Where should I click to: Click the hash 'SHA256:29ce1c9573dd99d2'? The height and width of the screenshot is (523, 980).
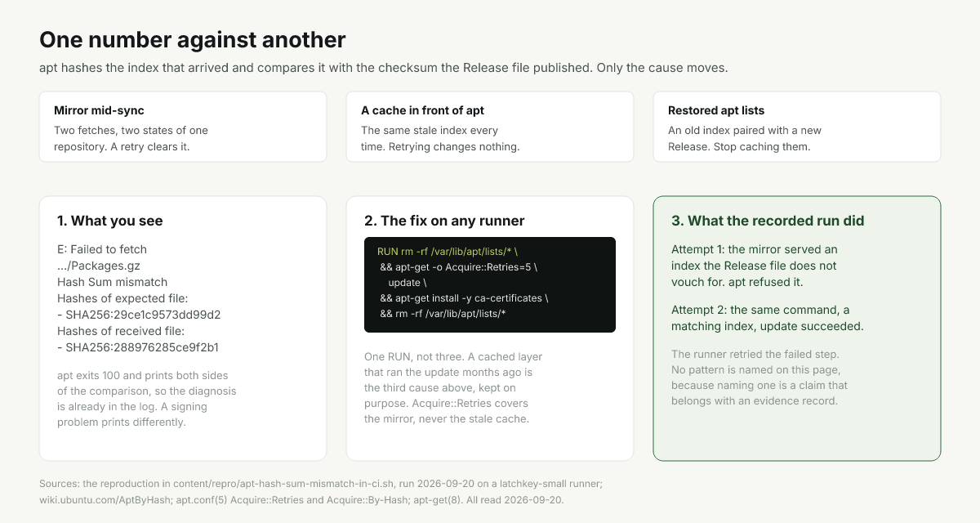tap(143, 315)
